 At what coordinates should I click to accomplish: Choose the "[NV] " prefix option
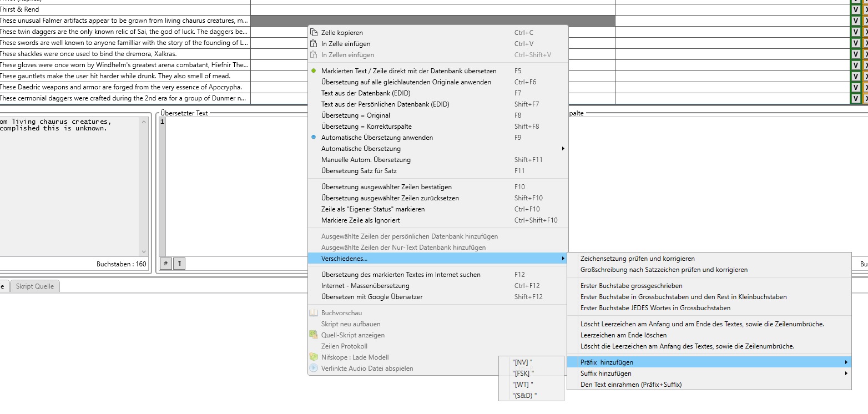[522, 362]
